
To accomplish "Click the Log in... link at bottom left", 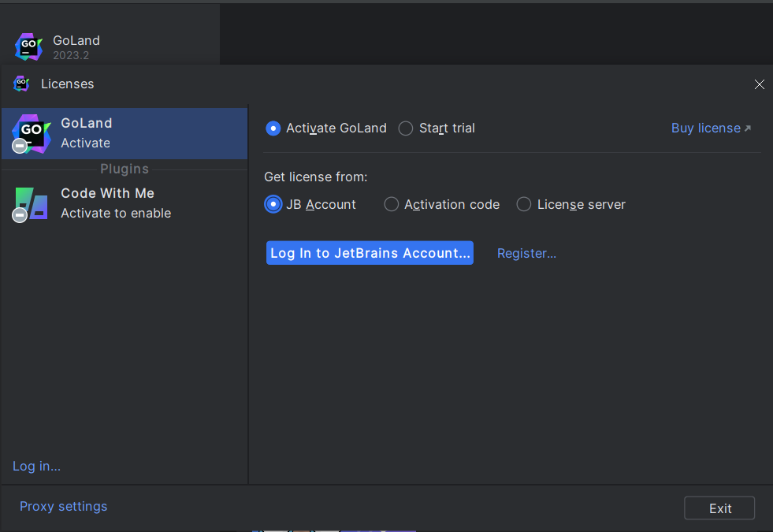I will [36, 466].
